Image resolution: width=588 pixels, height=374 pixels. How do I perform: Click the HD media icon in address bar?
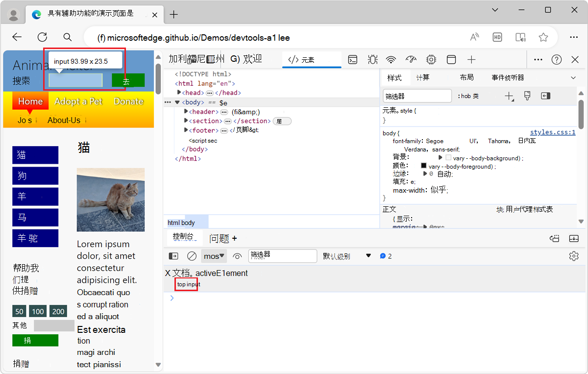point(497,37)
